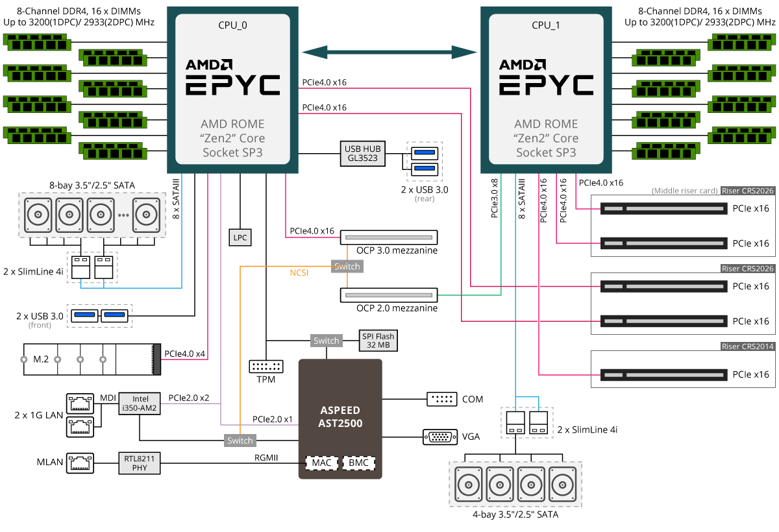Select the OCP 2.0 mezzanine slot
Viewport: 779px width, 532px height.
click(x=389, y=295)
